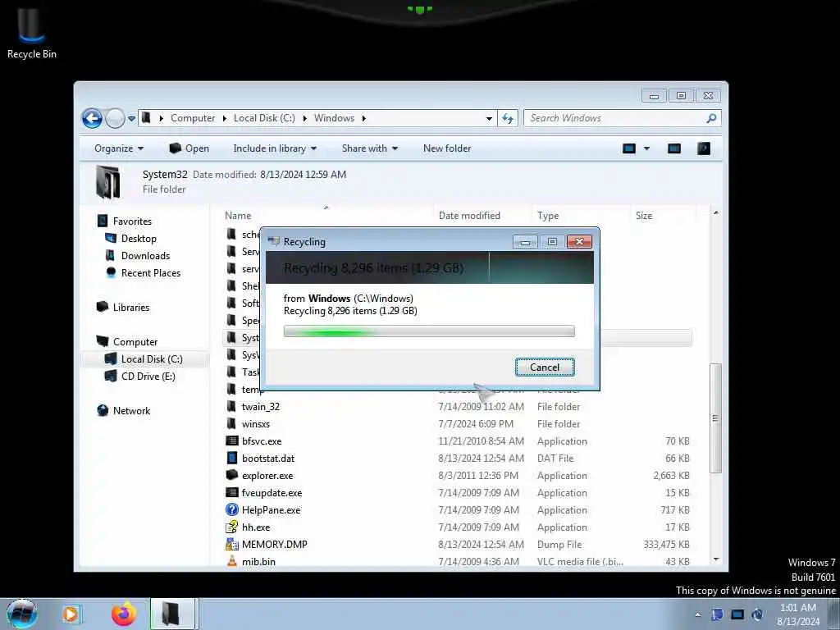Select the winsxs folder
This screenshot has height=630, width=840.
[256, 424]
